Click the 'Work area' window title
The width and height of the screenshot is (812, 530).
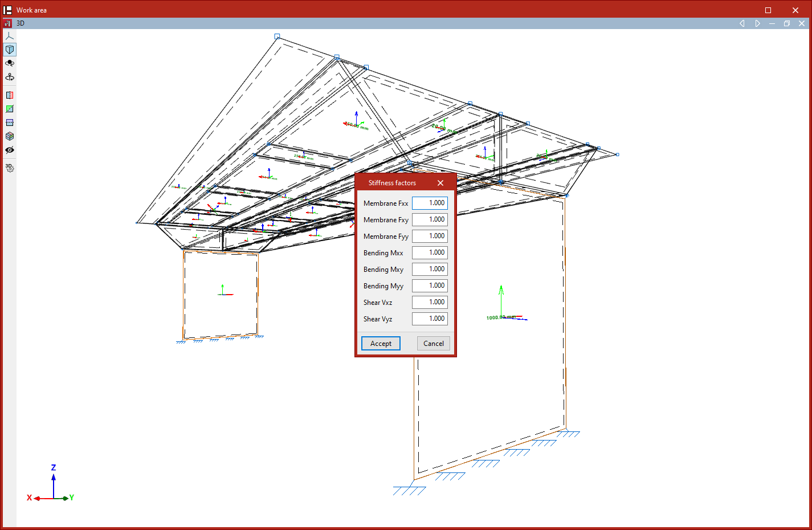(x=31, y=10)
